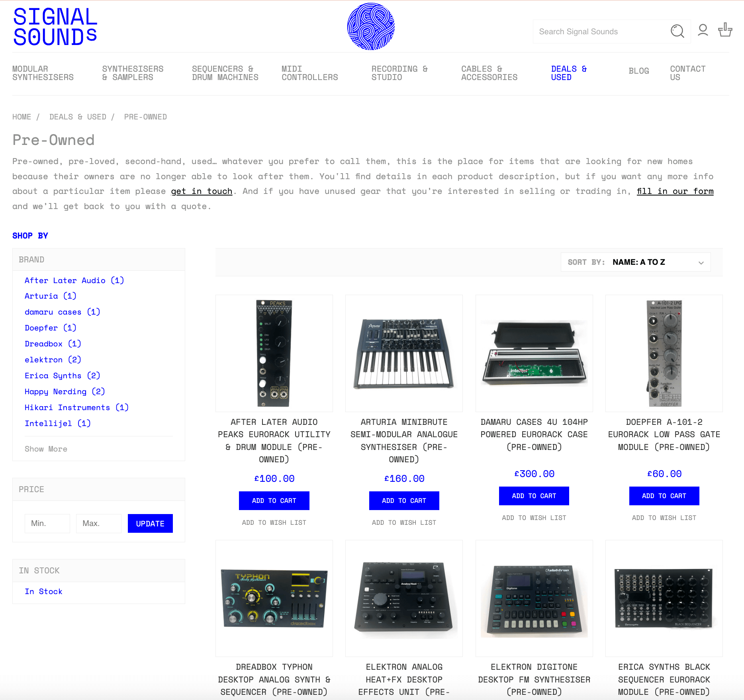Open the user account icon

point(703,30)
